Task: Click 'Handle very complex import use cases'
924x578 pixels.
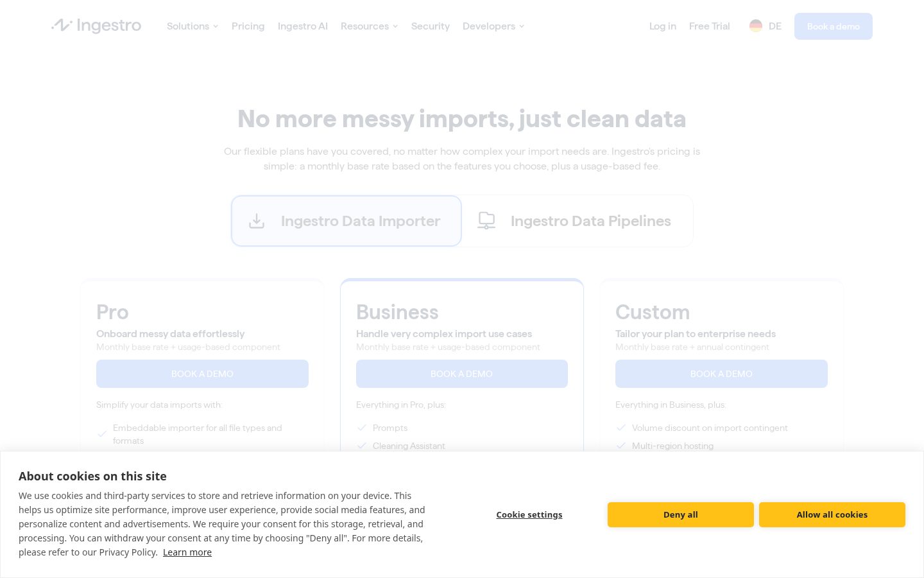Action: (444, 334)
